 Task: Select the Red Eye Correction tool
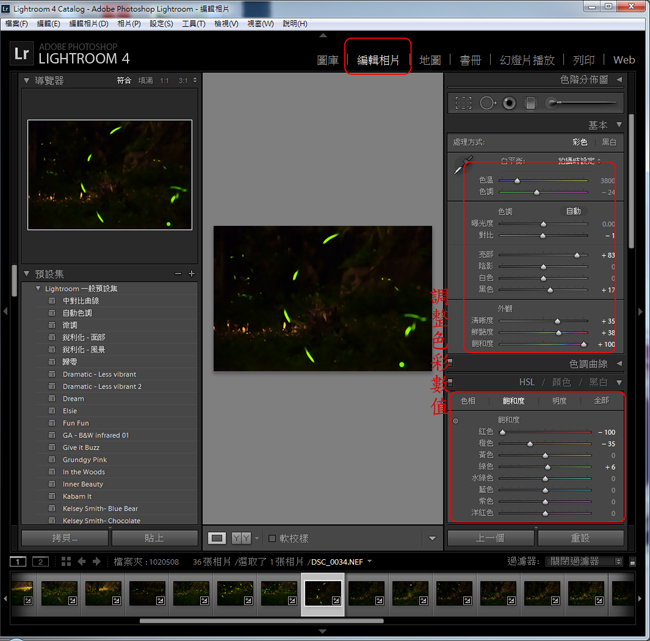(509, 103)
